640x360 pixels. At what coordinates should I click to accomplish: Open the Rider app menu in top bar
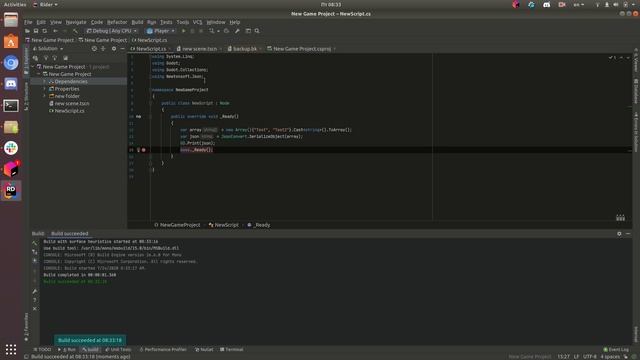[45, 4]
